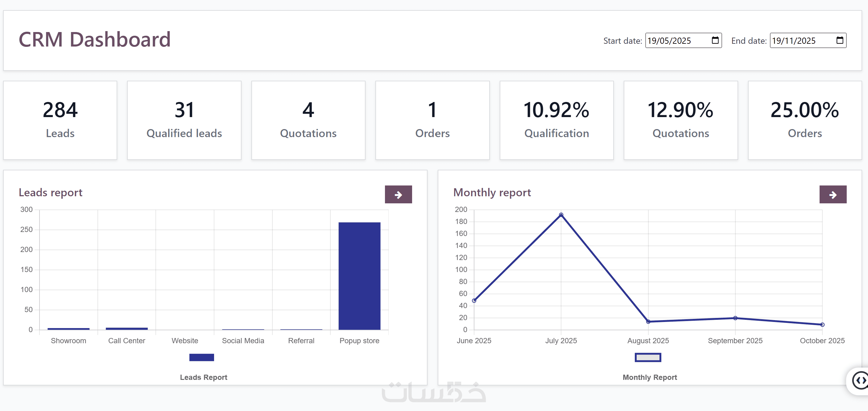868x411 pixels.
Task: Click the Popup store bar in the Leads report chart
Action: (x=359, y=276)
